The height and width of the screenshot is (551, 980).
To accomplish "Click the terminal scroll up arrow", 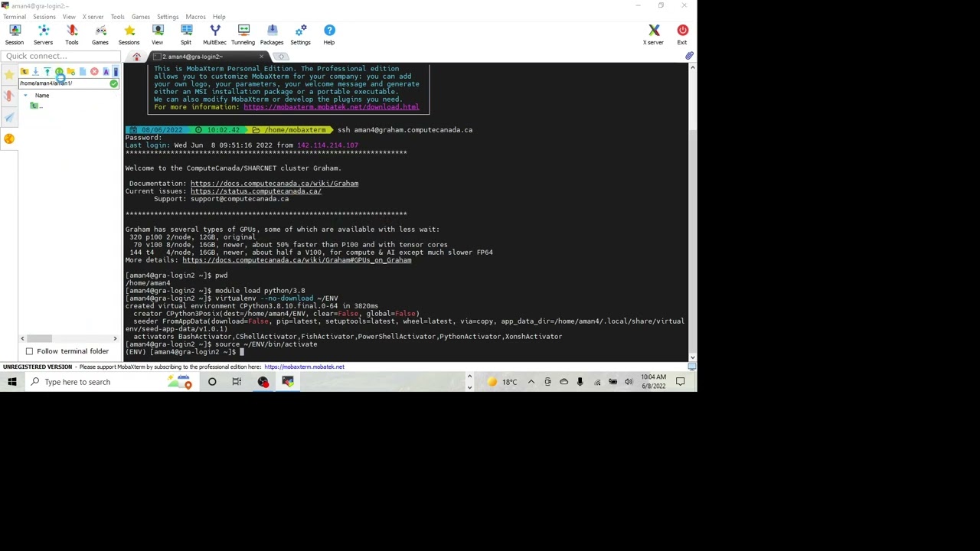I will click(692, 67).
